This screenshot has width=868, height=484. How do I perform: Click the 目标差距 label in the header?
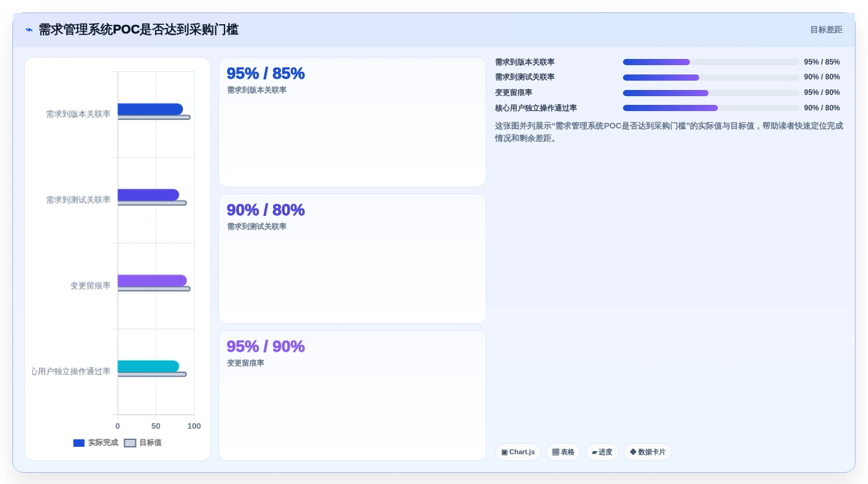click(x=826, y=30)
